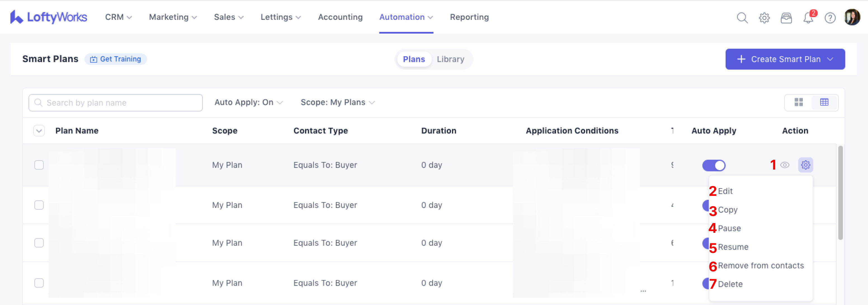The width and height of the screenshot is (868, 305).
Task: Switch to grid card view icon
Action: coord(799,102)
